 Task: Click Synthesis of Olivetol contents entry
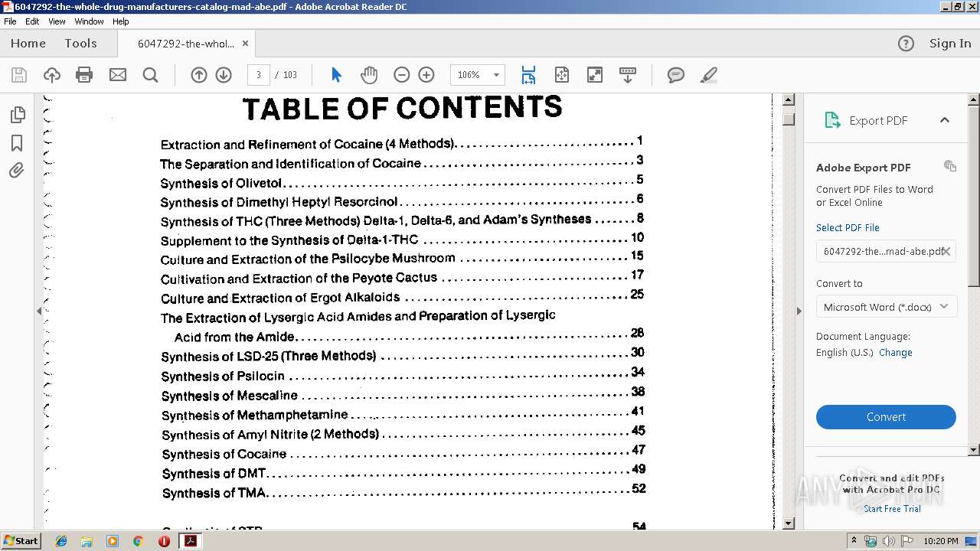pyautogui.click(x=402, y=182)
